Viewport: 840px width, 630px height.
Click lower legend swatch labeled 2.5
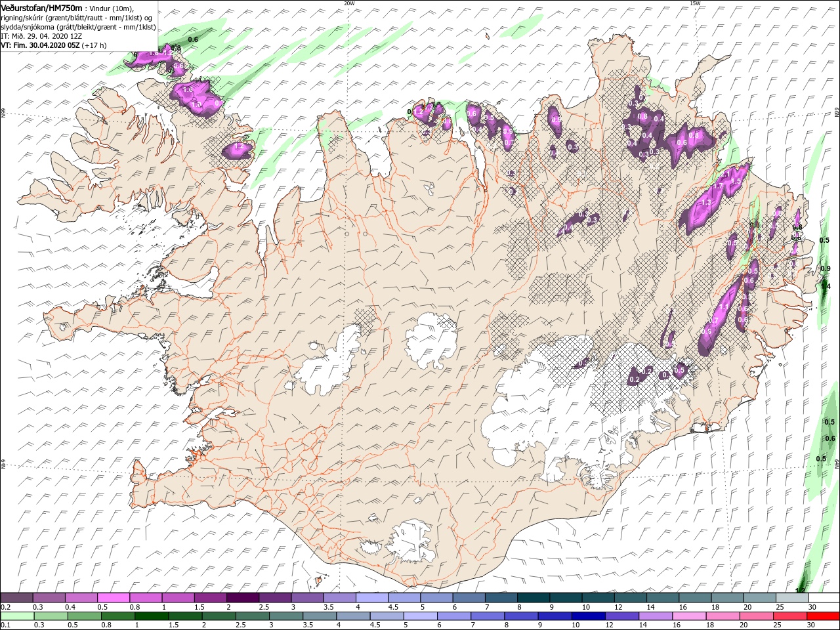(252, 616)
